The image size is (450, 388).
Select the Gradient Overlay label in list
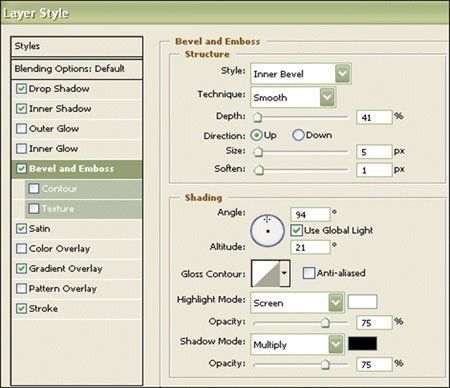pyautogui.click(x=66, y=269)
